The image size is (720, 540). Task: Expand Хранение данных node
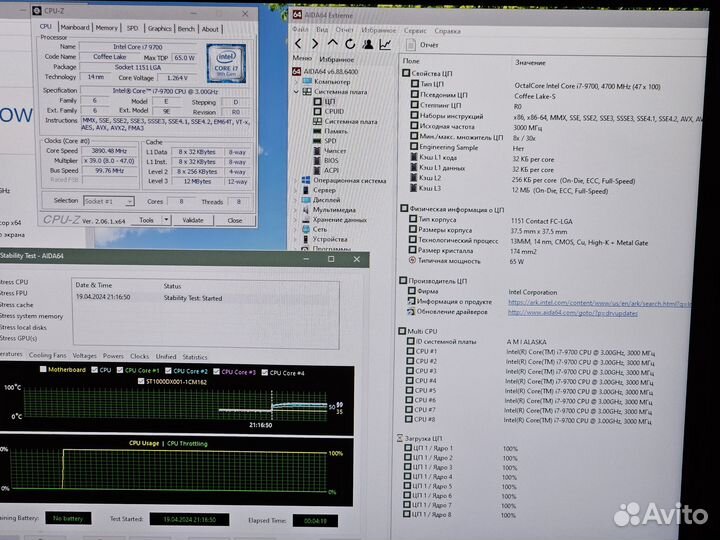coord(296,220)
